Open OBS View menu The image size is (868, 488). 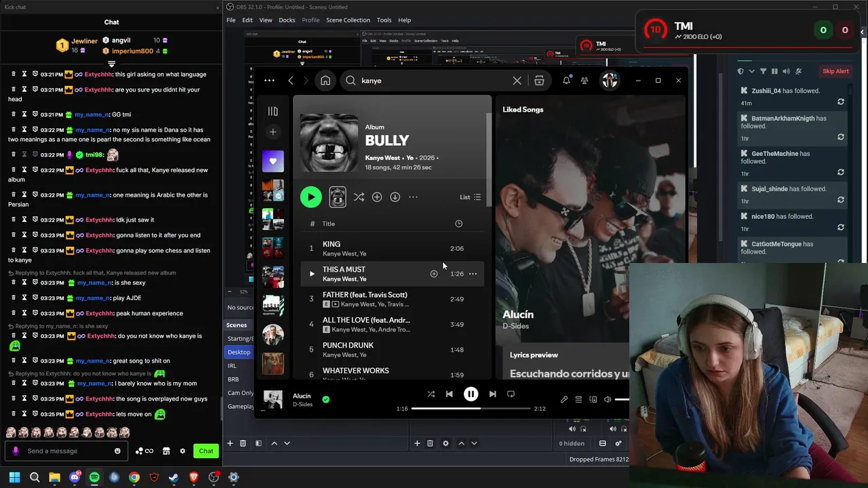point(266,20)
